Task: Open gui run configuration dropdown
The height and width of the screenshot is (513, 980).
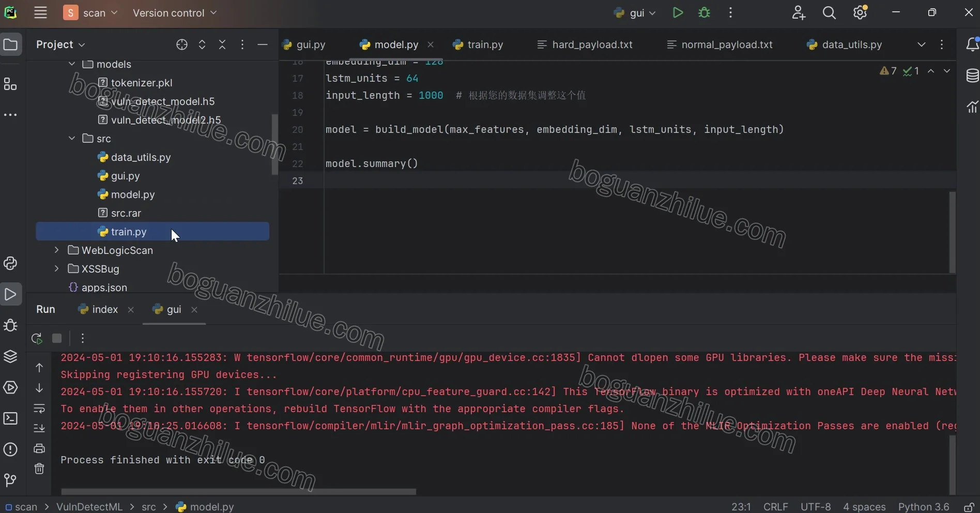Action: tap(635, 13)
